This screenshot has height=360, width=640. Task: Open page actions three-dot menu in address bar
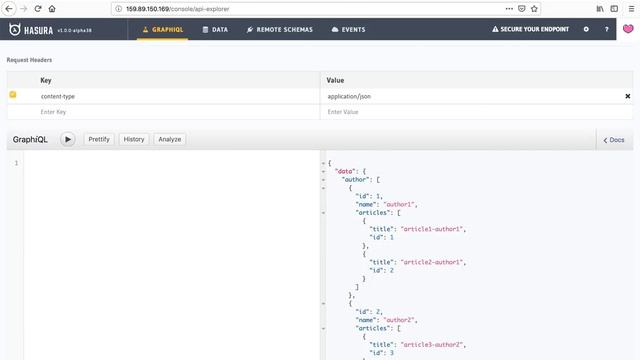tap(509, 9)
